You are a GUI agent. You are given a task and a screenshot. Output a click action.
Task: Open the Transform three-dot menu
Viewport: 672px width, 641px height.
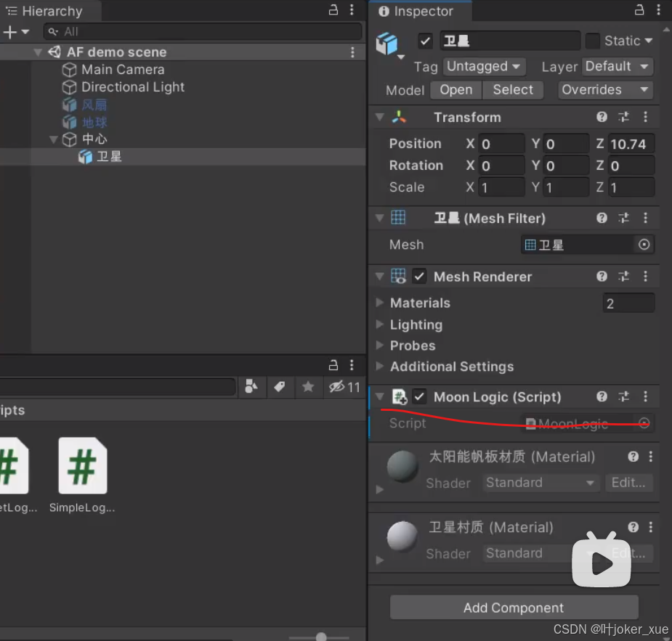pyautogui.click(x=645, y=117)
